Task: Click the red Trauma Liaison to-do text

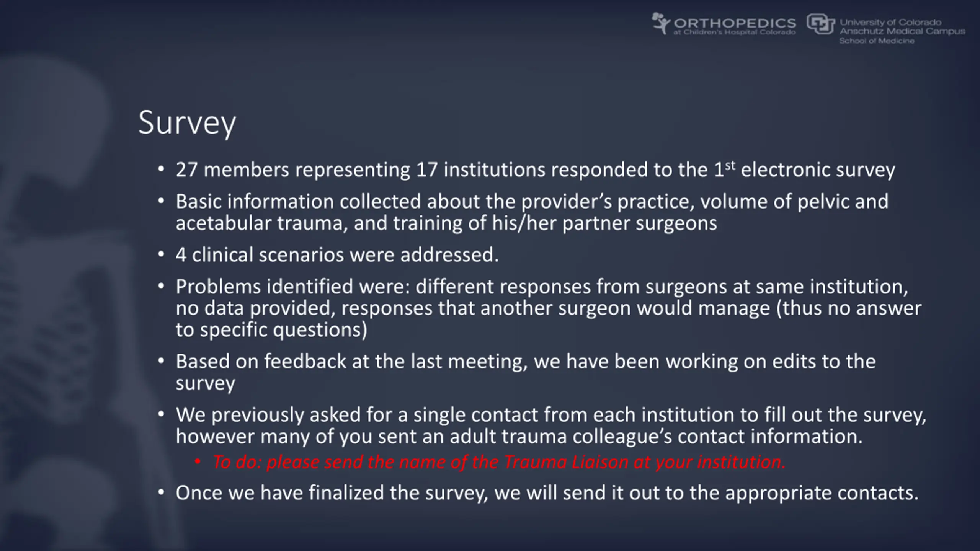Action: [499, 462]
